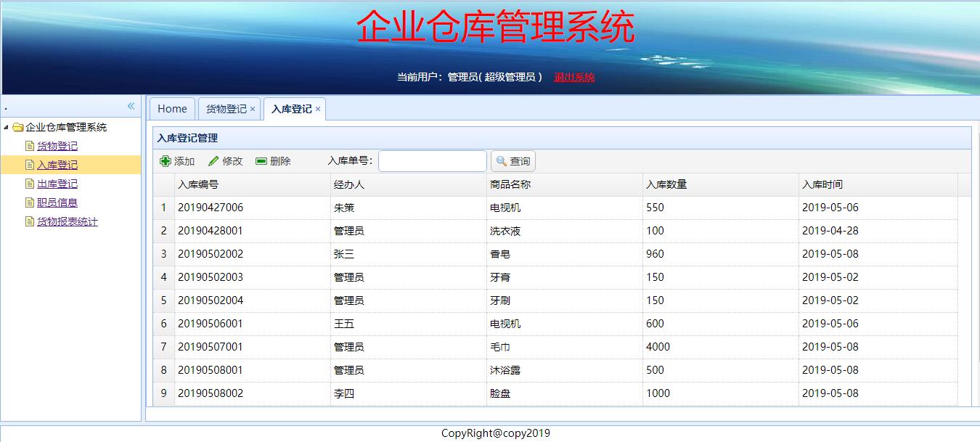
Task: Sort by the 入库数量 column header
Action: 666,184
